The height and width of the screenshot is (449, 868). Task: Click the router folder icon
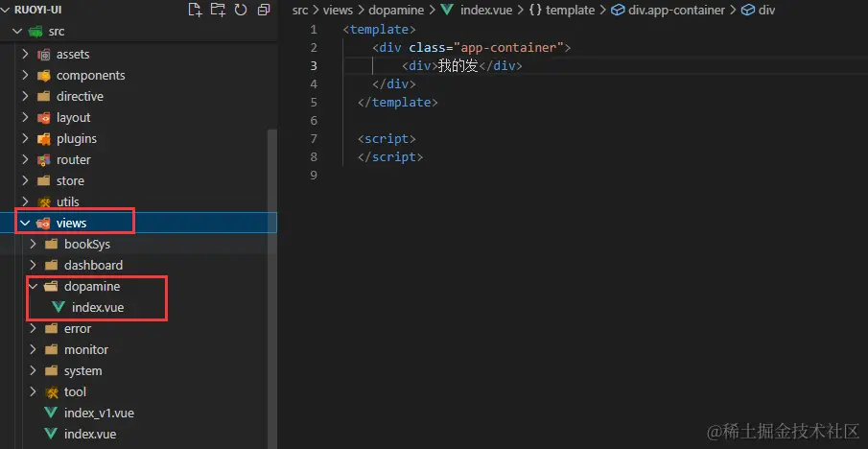point(44,159)
